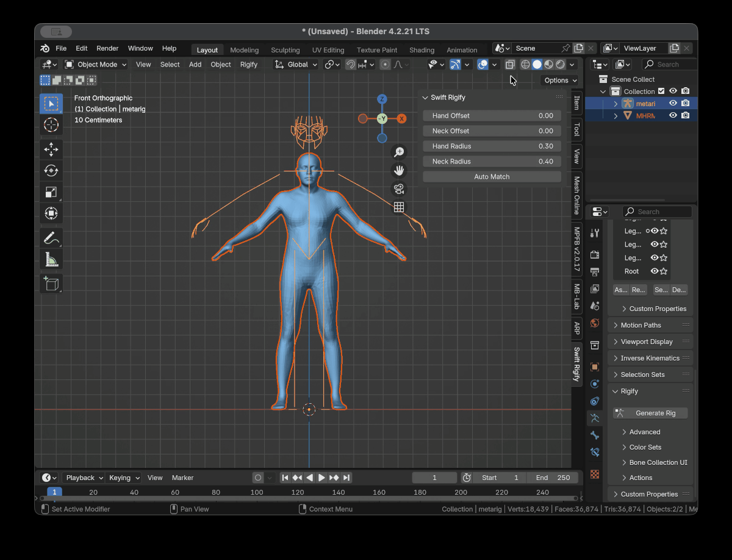Toggle Root bone collection eye icon
The width and height of the screenshot is (732, 560).
tap(655, 271)
